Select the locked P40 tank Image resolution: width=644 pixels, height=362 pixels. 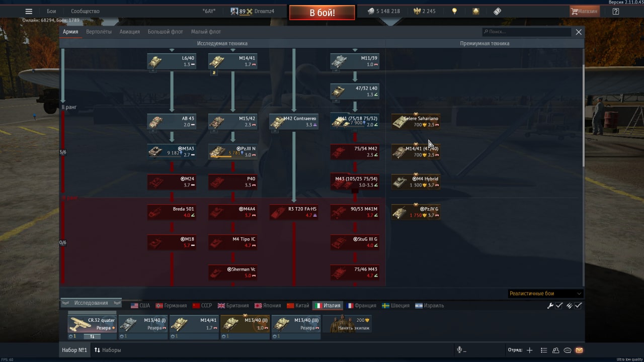pos(233,182)
